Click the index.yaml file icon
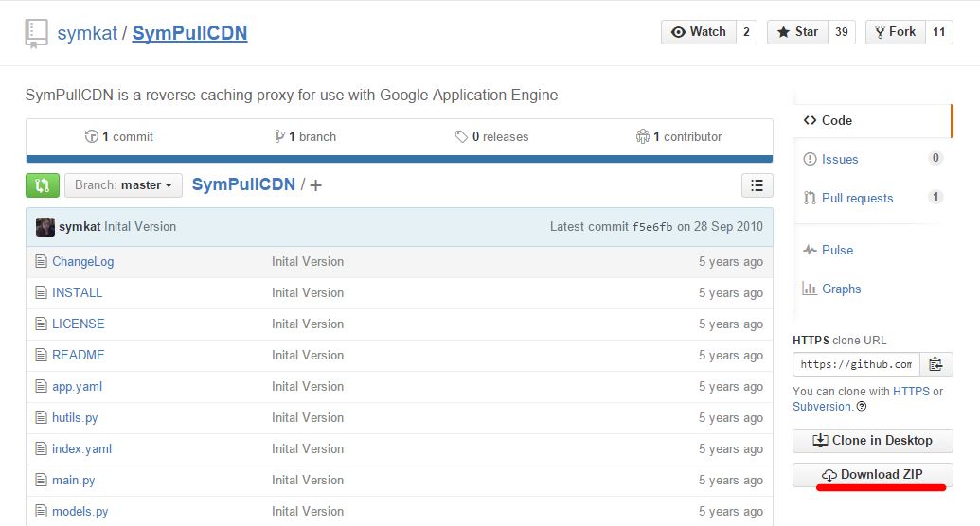Screen dimensions: 980x526 point(42,449)
